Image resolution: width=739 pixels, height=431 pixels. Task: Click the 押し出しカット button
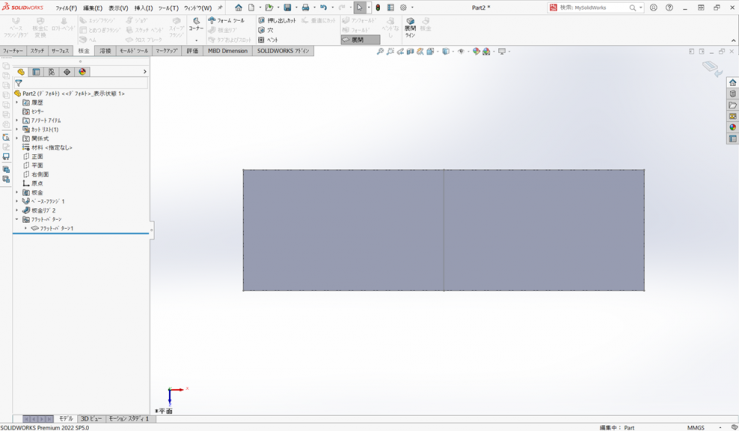(277, 20)
